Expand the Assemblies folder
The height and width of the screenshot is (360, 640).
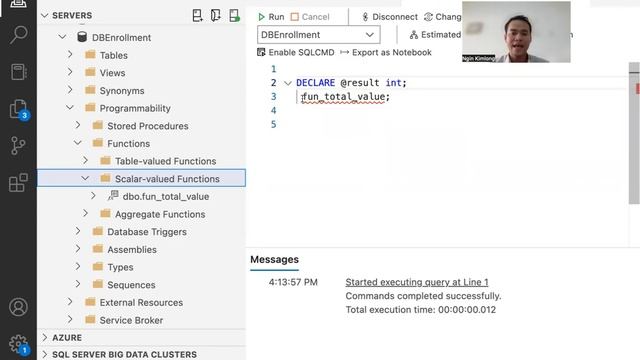[78, 249]
